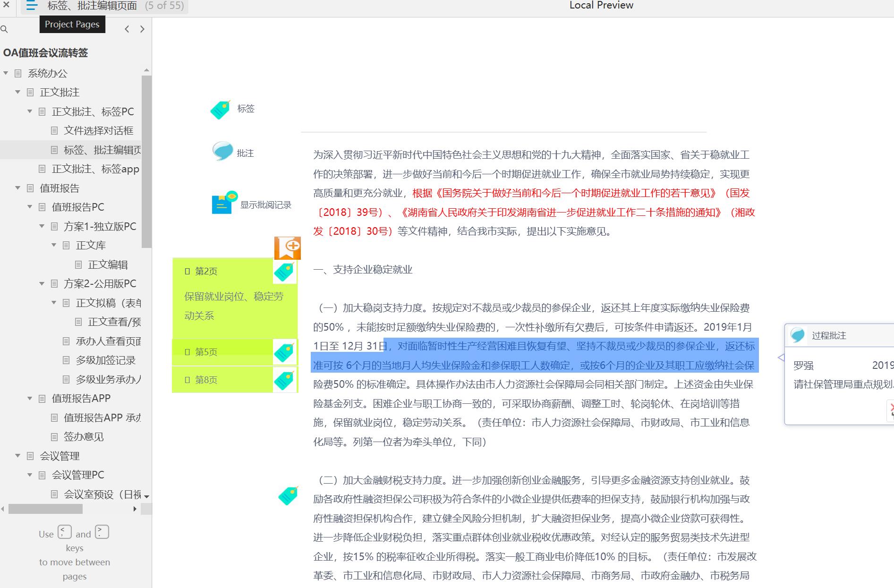Select the 第2页 tag entry
Image resolution: width=894 pixels, height=588 pixels.
click(206, 271)
